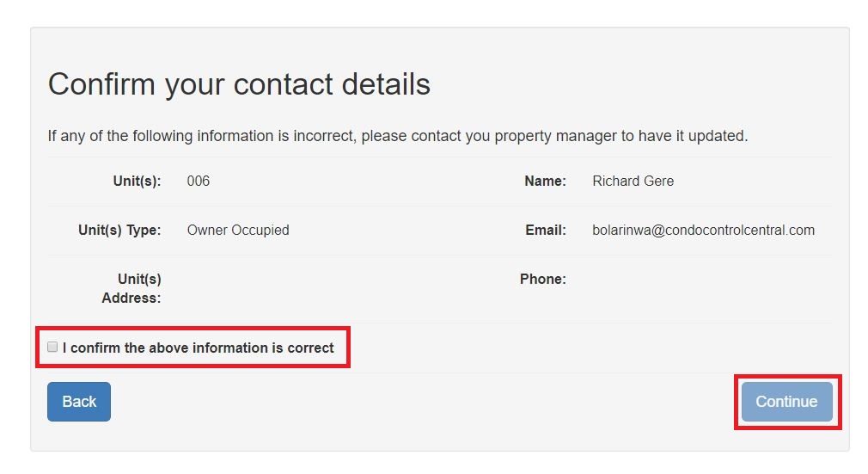Viewport: 868px width, 474px height.
Task: Click the instruction sentence about incorrect information
Action: 398,136
